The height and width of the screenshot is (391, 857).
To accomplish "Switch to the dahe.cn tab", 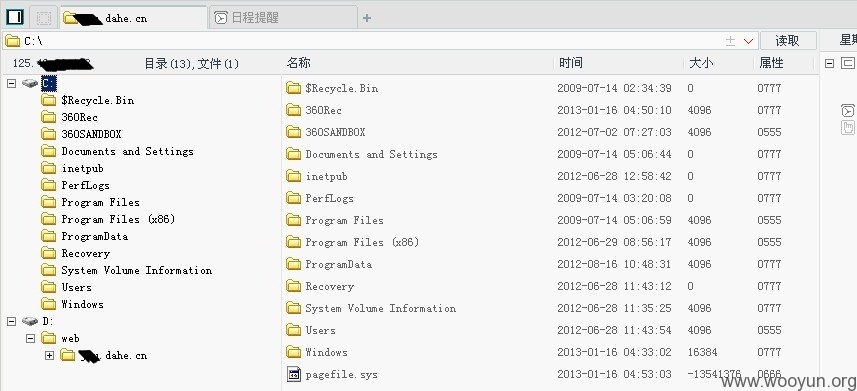I will tap(133, 17).
